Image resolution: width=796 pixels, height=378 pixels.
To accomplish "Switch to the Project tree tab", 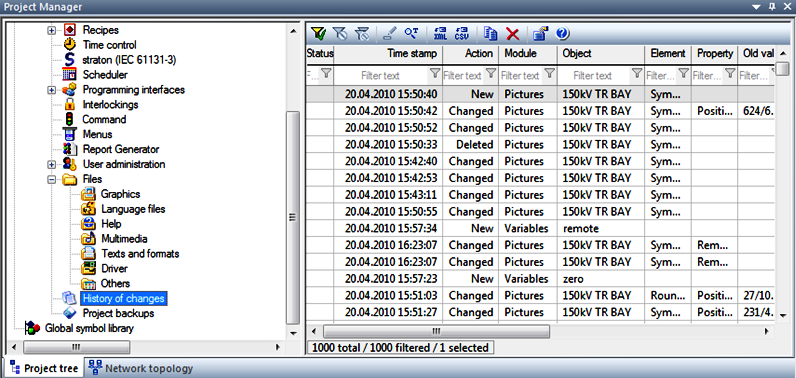I will [45, 368].
